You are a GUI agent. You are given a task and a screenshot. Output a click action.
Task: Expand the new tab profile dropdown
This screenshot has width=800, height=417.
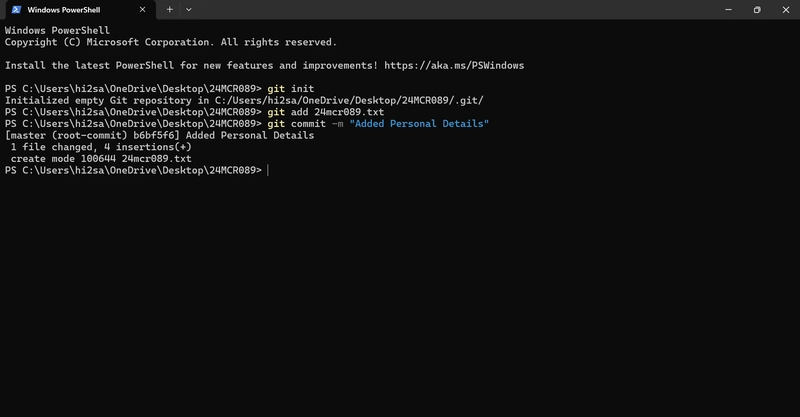(x=189, y=10)
